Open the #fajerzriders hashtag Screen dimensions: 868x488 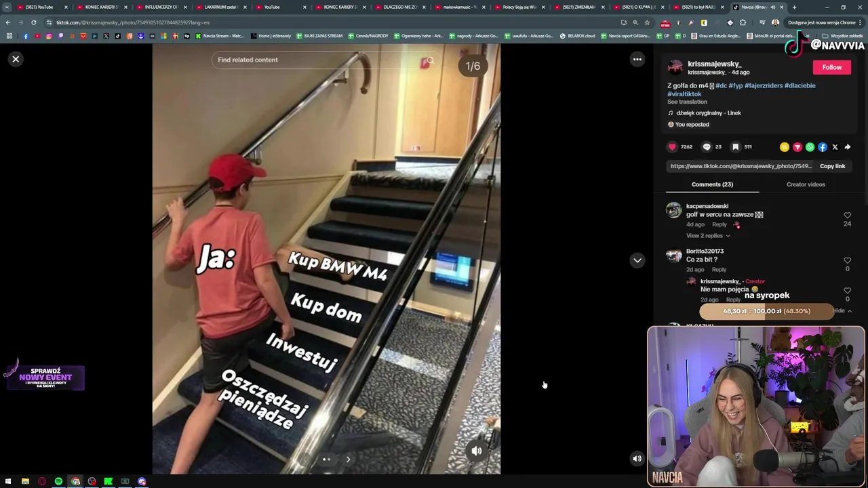click(763, 85)
